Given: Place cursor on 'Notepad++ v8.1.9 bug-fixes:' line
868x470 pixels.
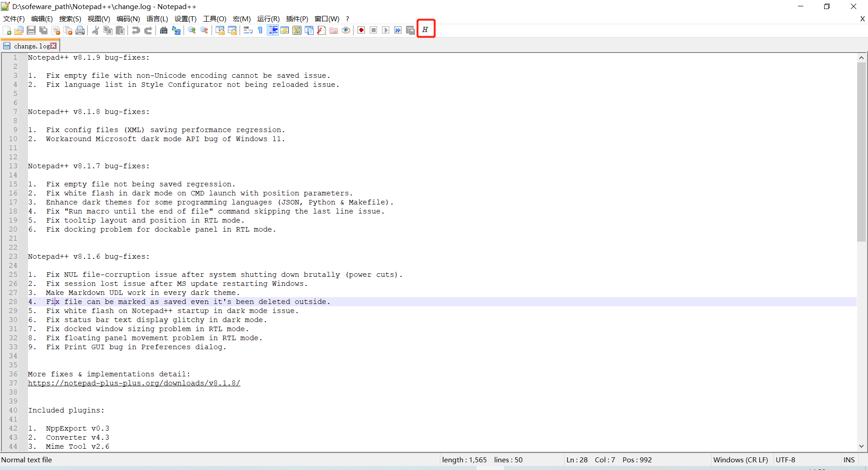Looking at the screenshot, I should pyautogui.click(x=89, y=57).
